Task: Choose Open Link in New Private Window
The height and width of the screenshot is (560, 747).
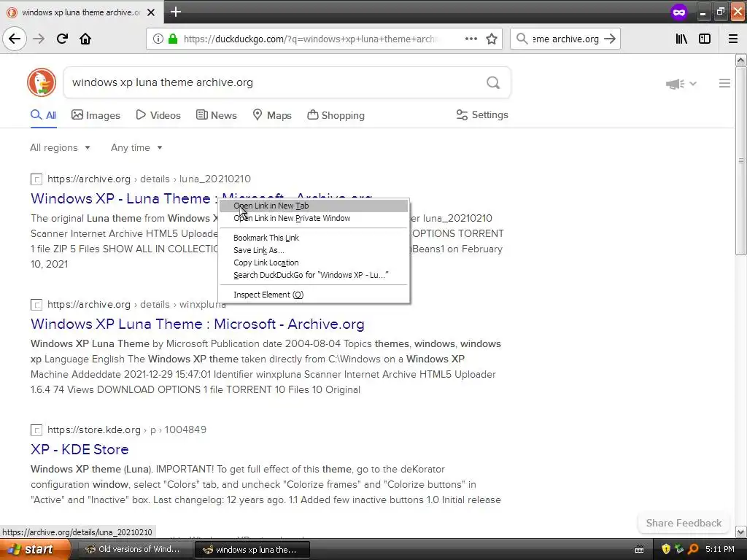Action: pyautogui.click(x=314, y=218)
